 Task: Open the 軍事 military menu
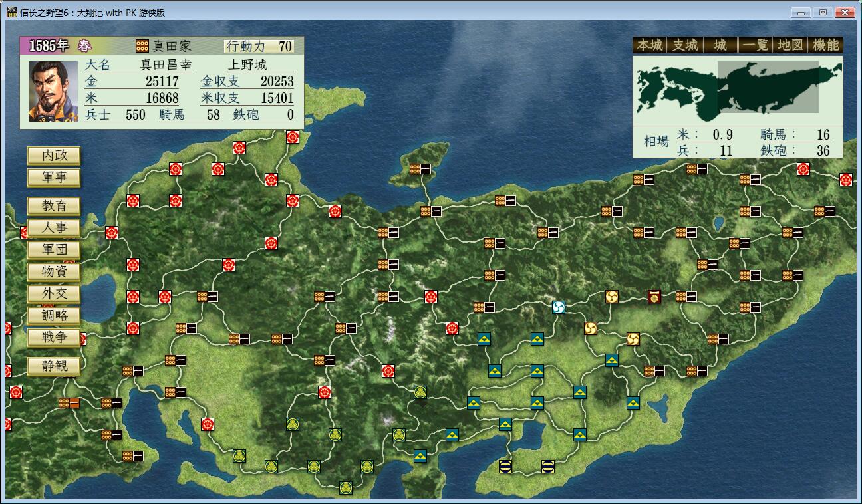coord(54,178)
